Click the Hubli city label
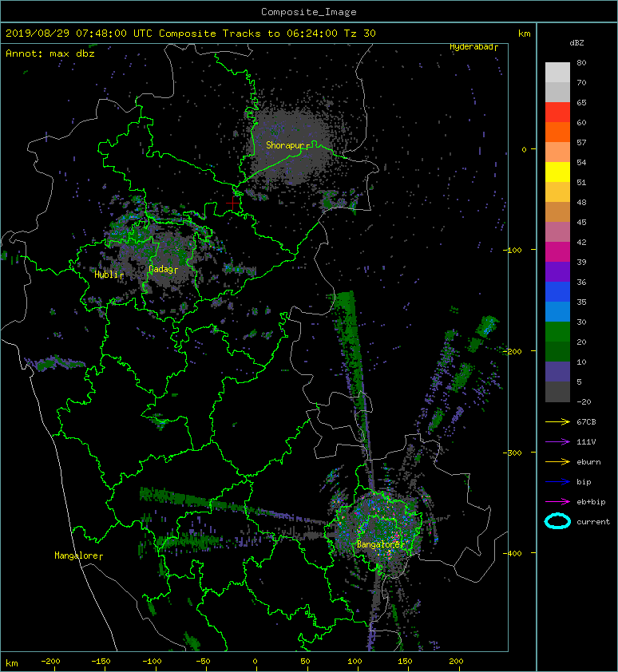The height and width of the screenshot is (672, 618). point(109,275)
